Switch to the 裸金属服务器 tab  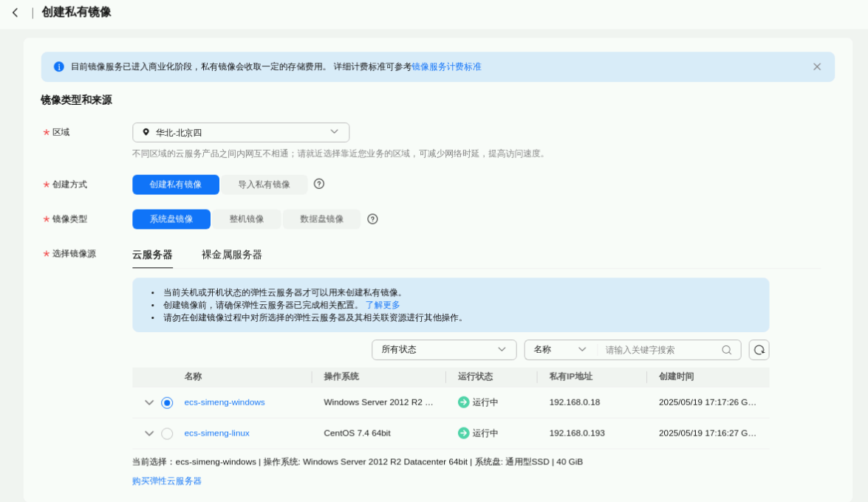[231, 255]
